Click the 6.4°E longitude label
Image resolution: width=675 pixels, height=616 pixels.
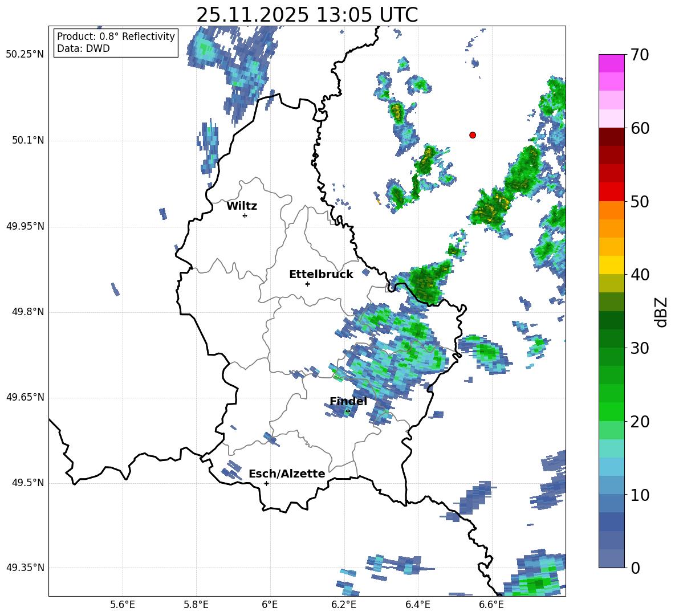point(417,605)
